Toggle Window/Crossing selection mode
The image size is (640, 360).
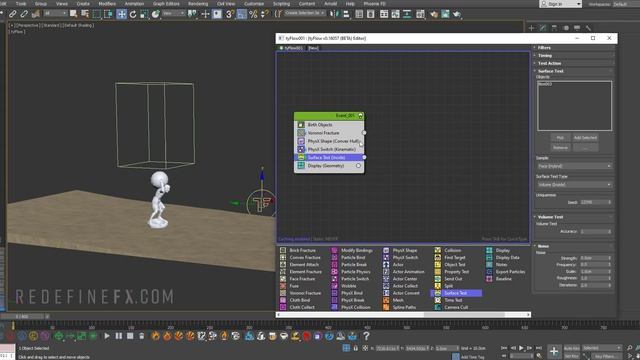(108, 14)
